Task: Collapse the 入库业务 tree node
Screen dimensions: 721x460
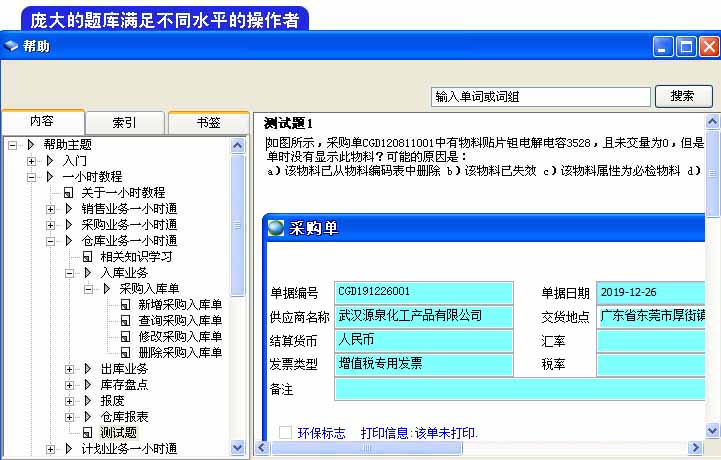Action: (x=71, y=272)
